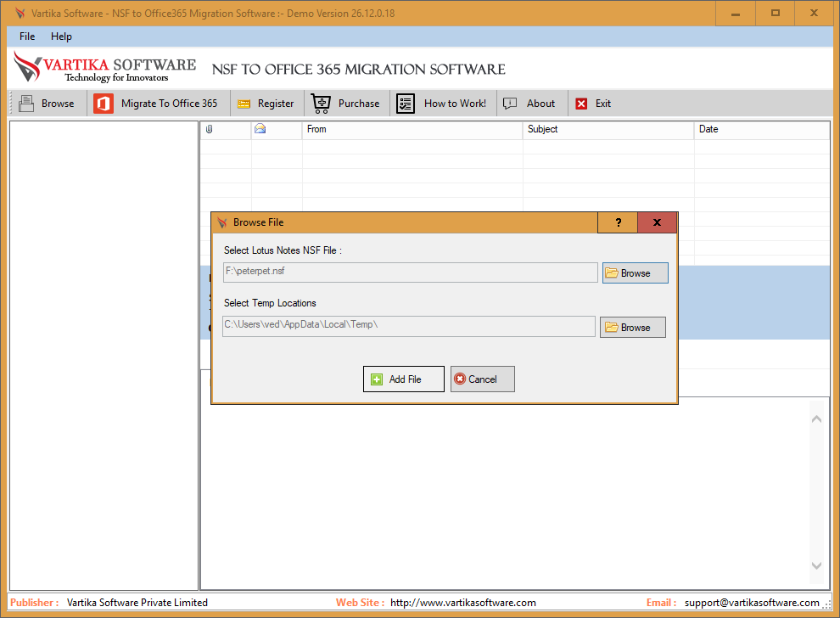Image resolution: width=840 pixels, height=618 pixels.
Task: Click the Register toolbar label
Action: coord(276,104)
